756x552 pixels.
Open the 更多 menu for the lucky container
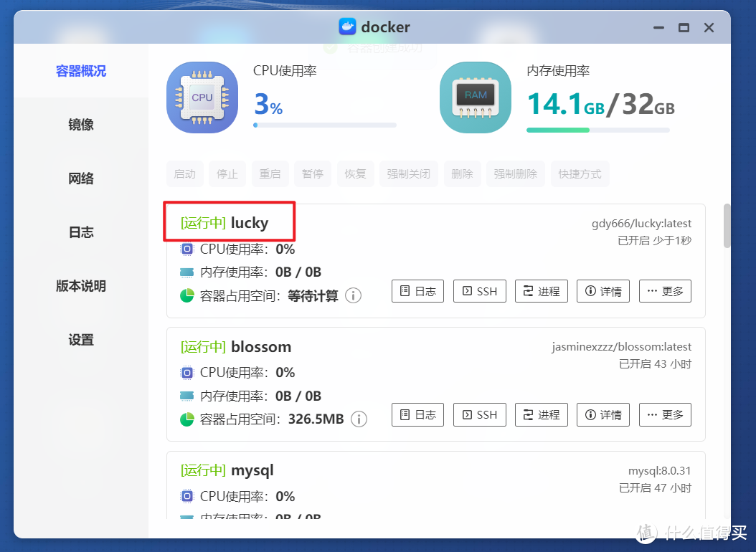pyautogui.click(x=665, y=290)
